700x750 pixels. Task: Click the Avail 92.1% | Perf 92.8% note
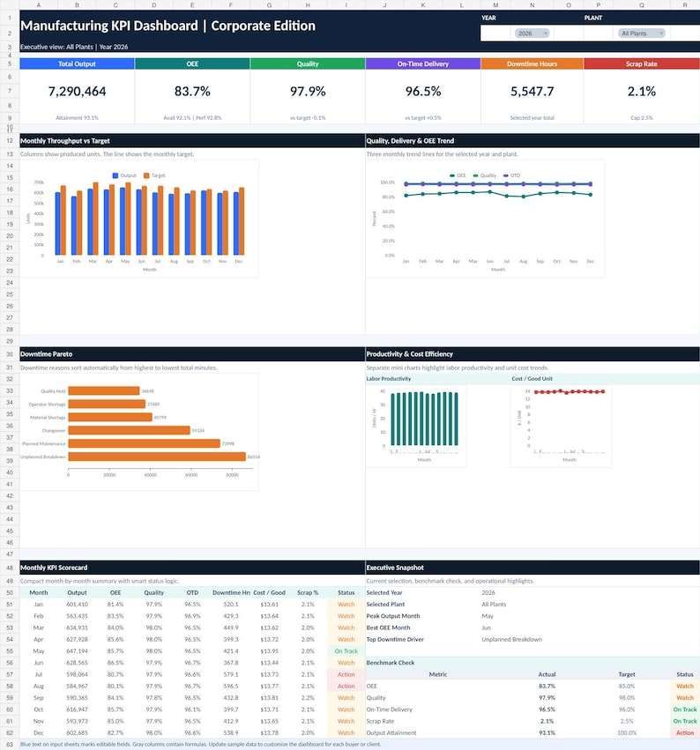[192, 118]
